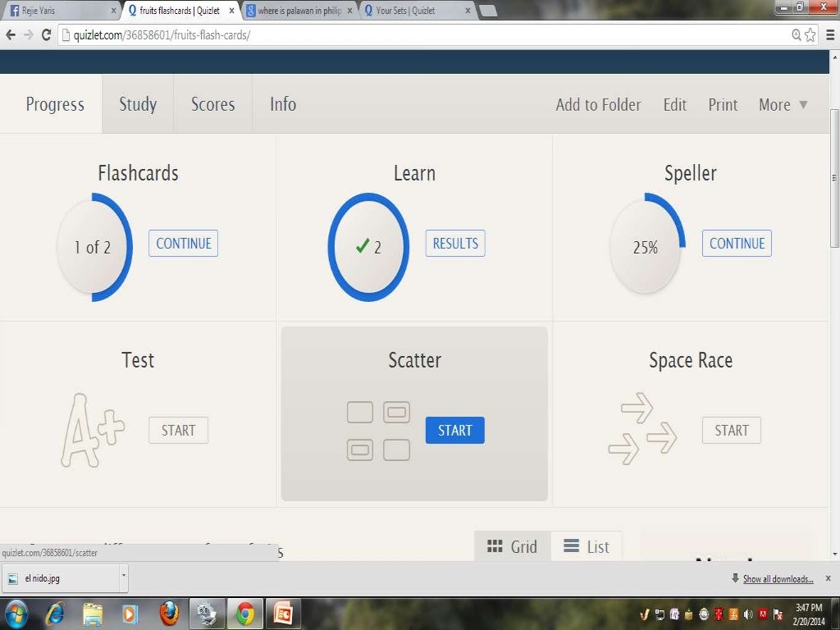
Task: Click the Grid view icon
Action: (x=495, y=546)
